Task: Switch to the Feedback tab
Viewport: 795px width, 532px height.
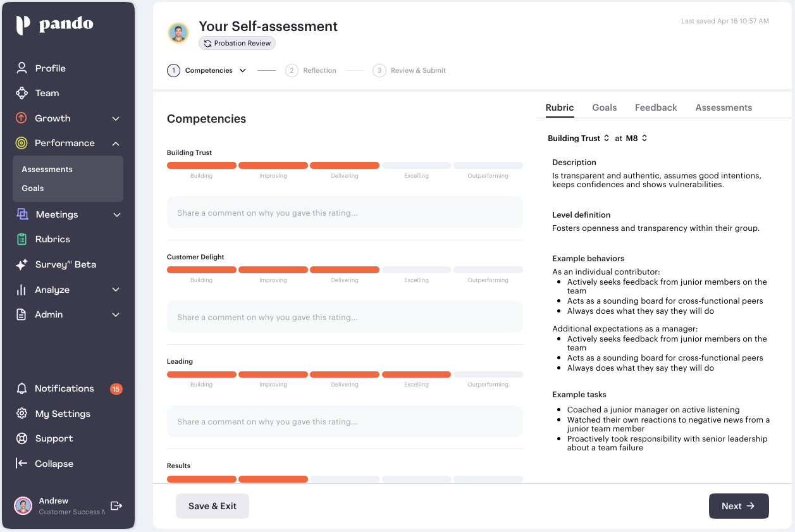Action: point(656,108)
